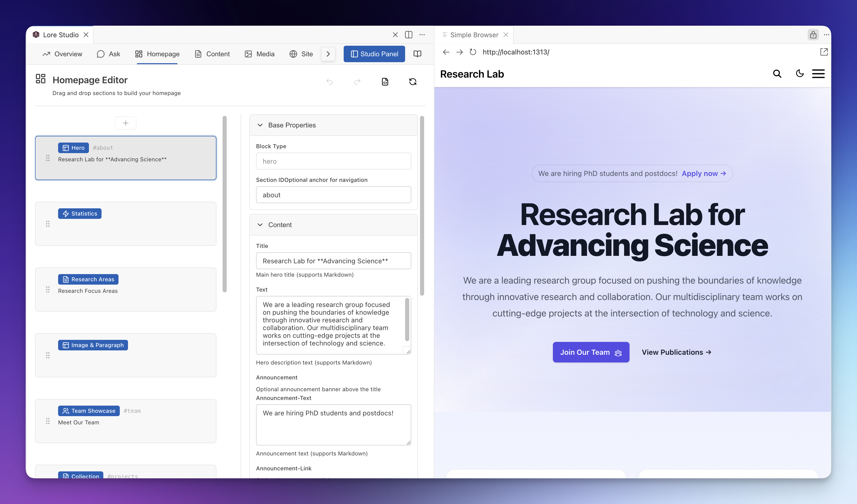Switch to the Media tab
Image resolution: width=857 pixels, height=504 pixels.
[x=259, y=54]
